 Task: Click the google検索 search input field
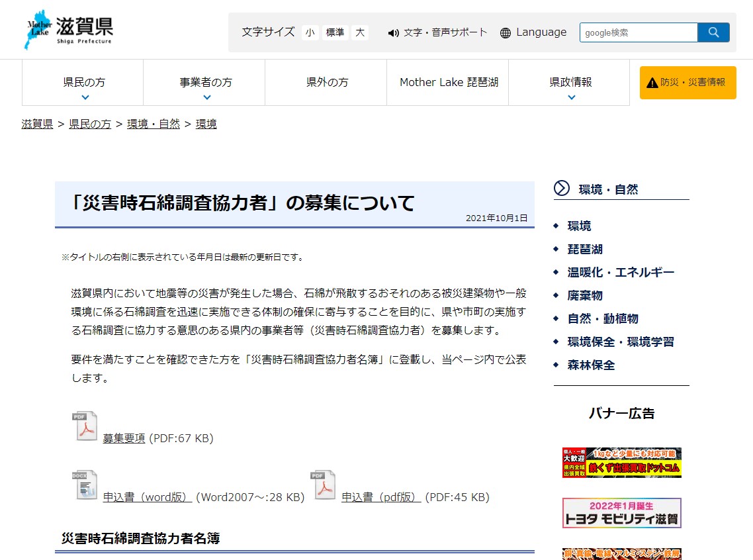point(639,32)
